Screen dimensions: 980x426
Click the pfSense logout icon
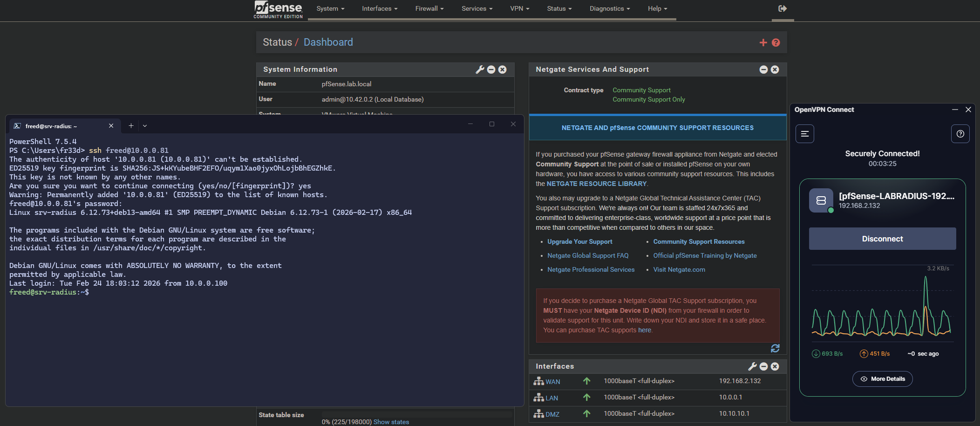[x=782, y=8]
